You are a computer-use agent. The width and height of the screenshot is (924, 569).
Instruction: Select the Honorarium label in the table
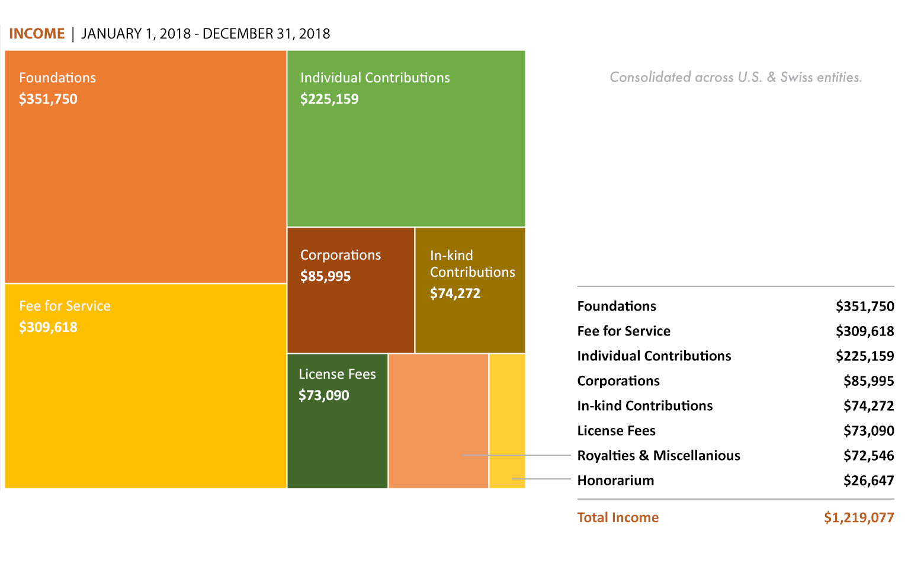615,481
